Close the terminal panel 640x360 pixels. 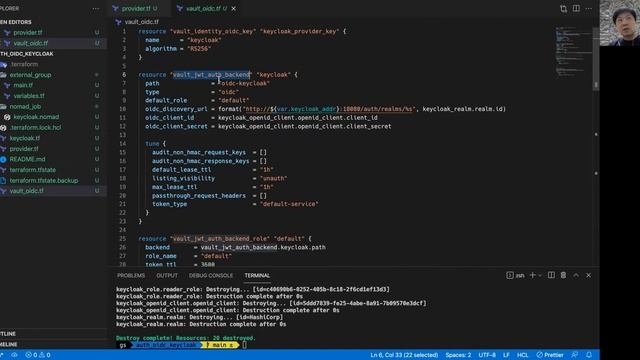(589, 276)
